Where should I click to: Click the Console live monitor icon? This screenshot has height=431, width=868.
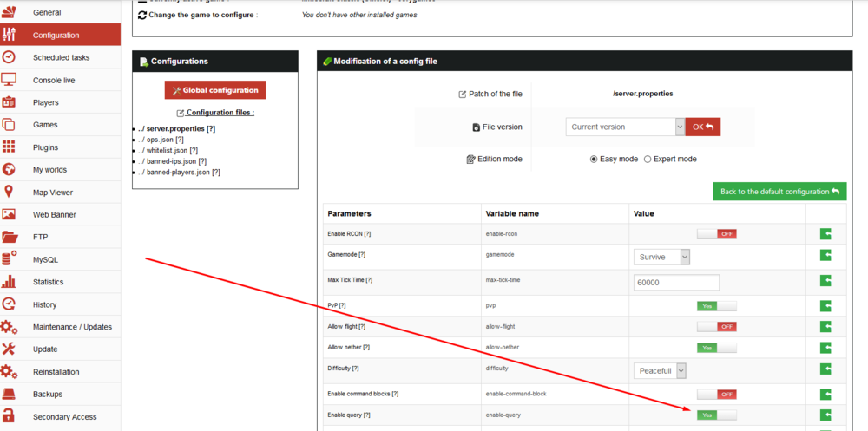point(10,80)
